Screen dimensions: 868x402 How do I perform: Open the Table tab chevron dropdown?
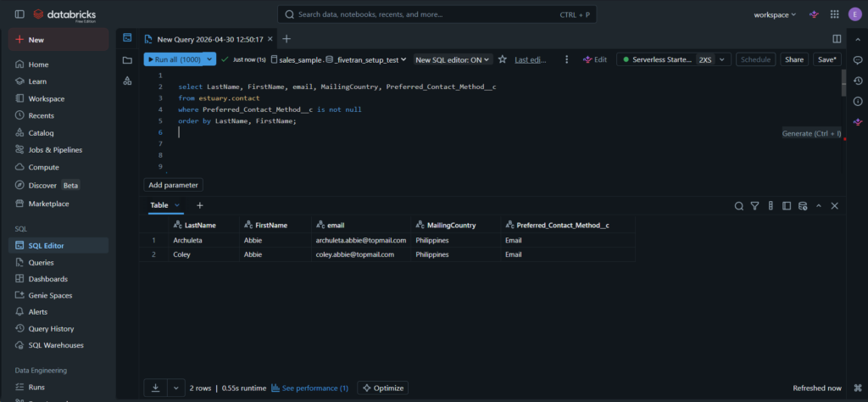tap(177, 205)
